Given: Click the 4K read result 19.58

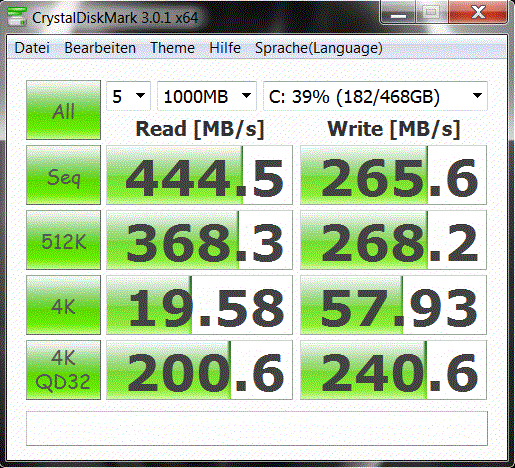Looking at the screenshot, I should [199, 305].
